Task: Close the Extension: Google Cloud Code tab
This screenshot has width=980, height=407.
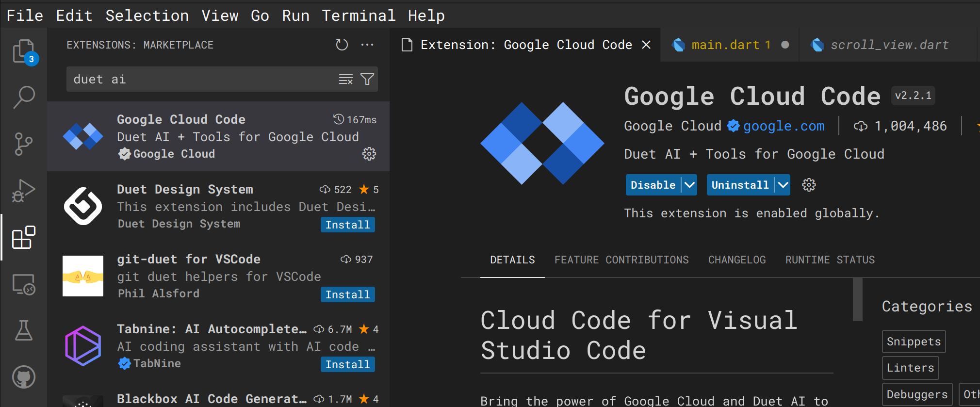Action: coord(646,45)
